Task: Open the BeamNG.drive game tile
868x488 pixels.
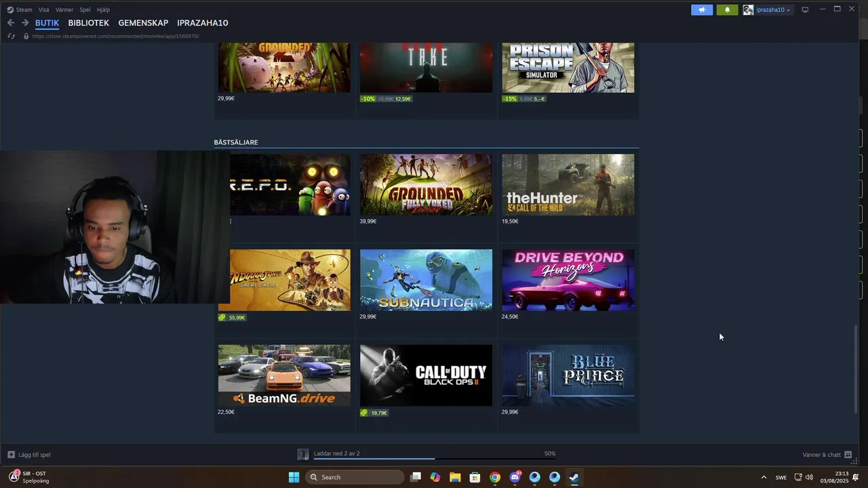Action: [284, 375]
